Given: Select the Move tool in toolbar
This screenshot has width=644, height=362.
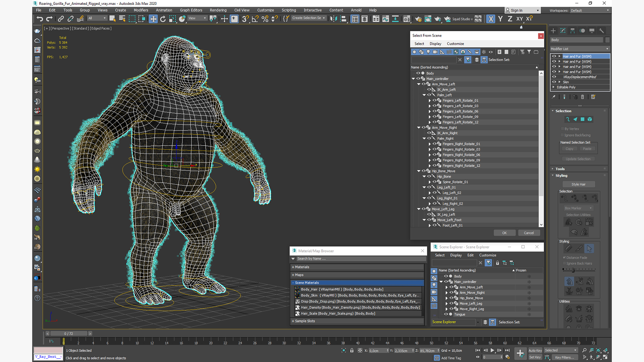Looking at the screenshot, I should tap(153, 18).
